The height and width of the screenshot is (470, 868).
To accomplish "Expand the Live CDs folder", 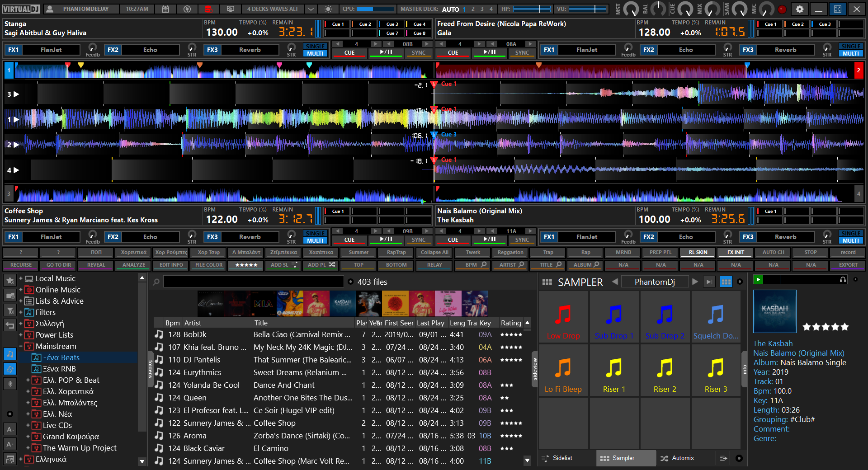I will tap(28, 425).
